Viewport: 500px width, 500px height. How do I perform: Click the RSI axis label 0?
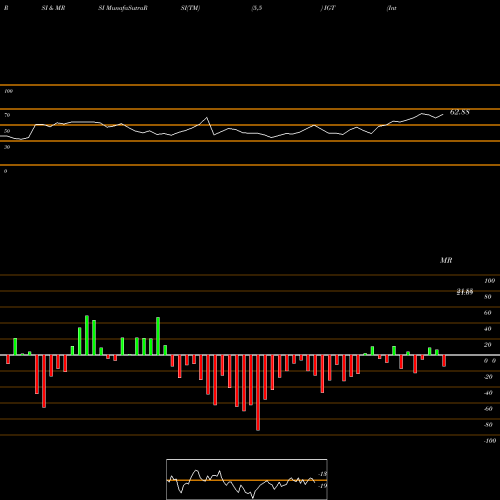[5, 171]
